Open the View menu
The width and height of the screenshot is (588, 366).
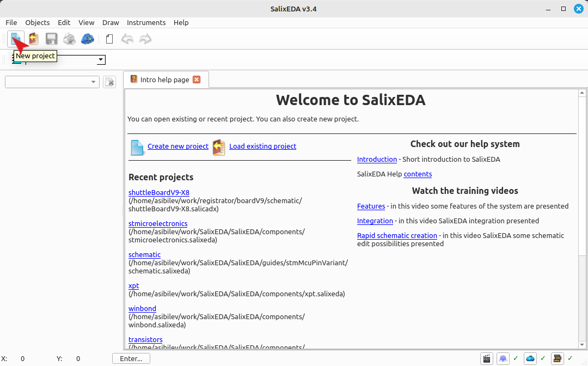pyautogui.click(x=86, y=22)
